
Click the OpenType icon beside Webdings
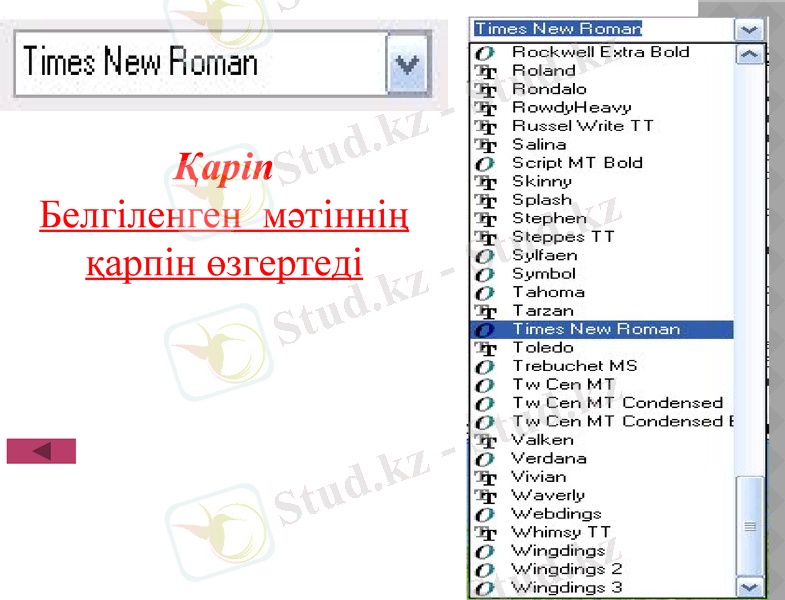pos(485,515)
